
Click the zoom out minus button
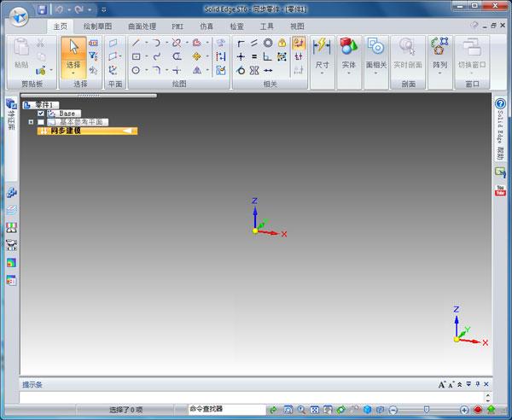pyautogui.click(x=393, y=410)
